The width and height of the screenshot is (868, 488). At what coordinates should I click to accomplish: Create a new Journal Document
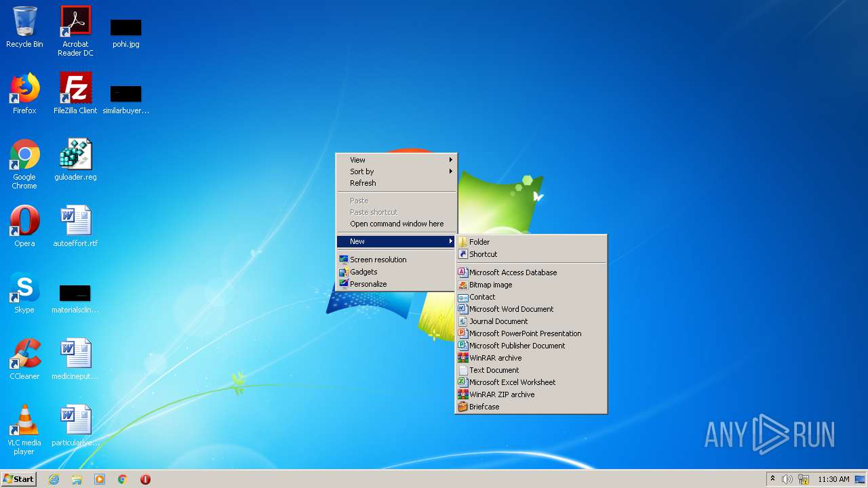point(531,321)
